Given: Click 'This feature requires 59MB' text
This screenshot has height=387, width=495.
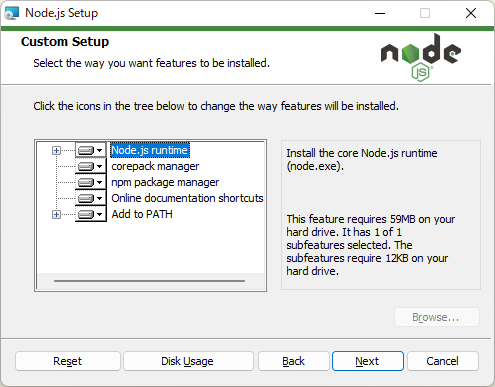Looking at the screenshot, I should click(370, 245).
